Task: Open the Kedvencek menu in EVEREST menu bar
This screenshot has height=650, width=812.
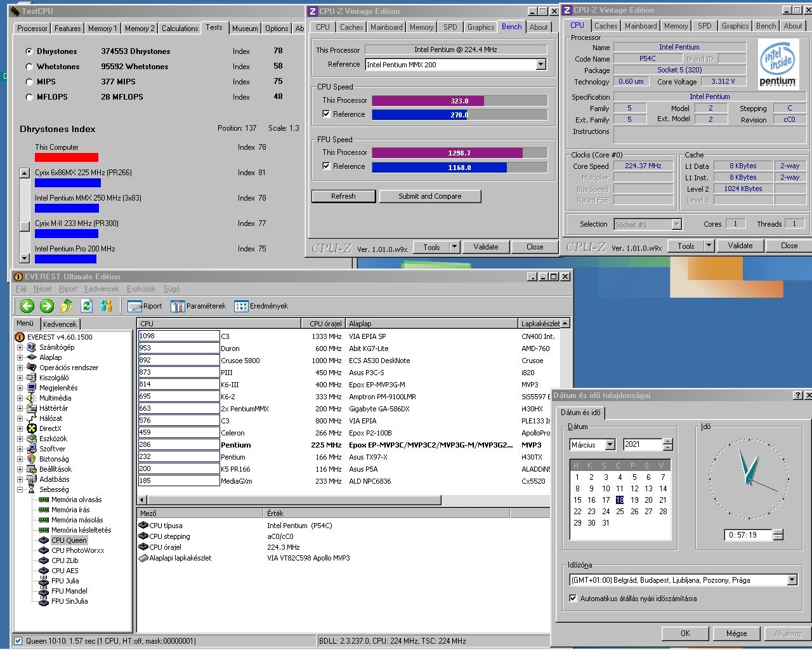Action: pyautogui.click(x=101, y=289)
